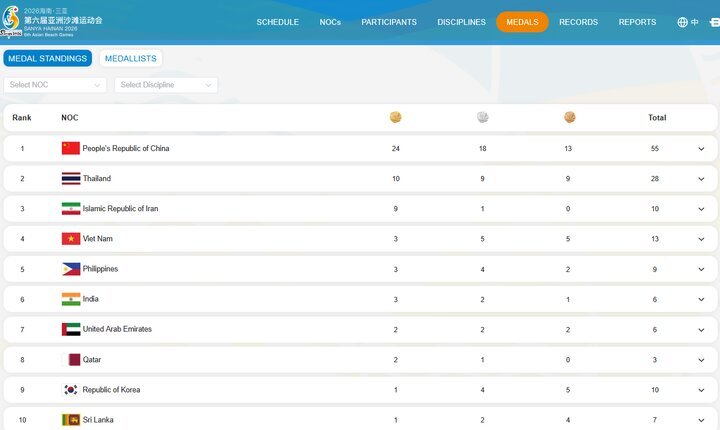Viewport: 720px width, 430px height.
Task: Select the Medal Standings tab
Action: pos(47,59)
